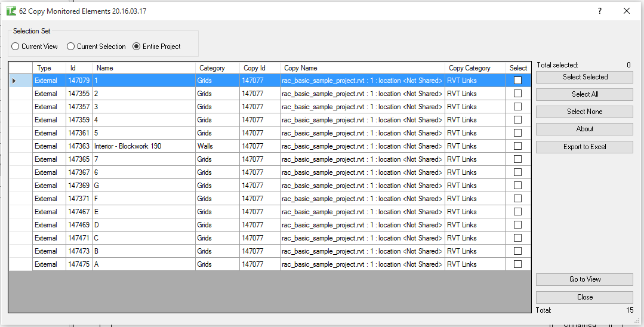
Task: Check the Select box for grid E
Action: 517,212
